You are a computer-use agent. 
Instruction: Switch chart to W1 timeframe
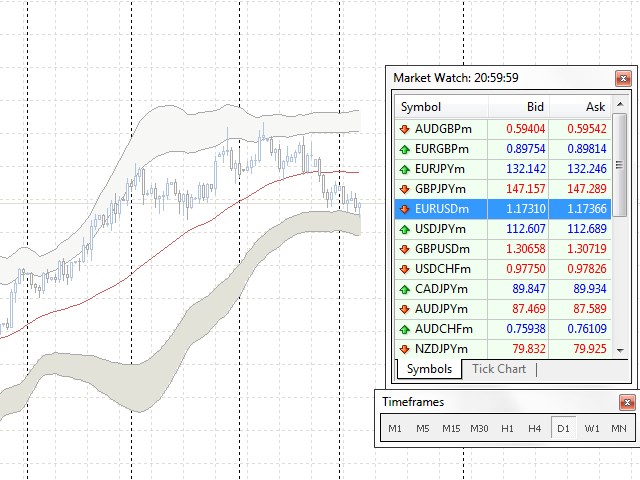(592, 429)
